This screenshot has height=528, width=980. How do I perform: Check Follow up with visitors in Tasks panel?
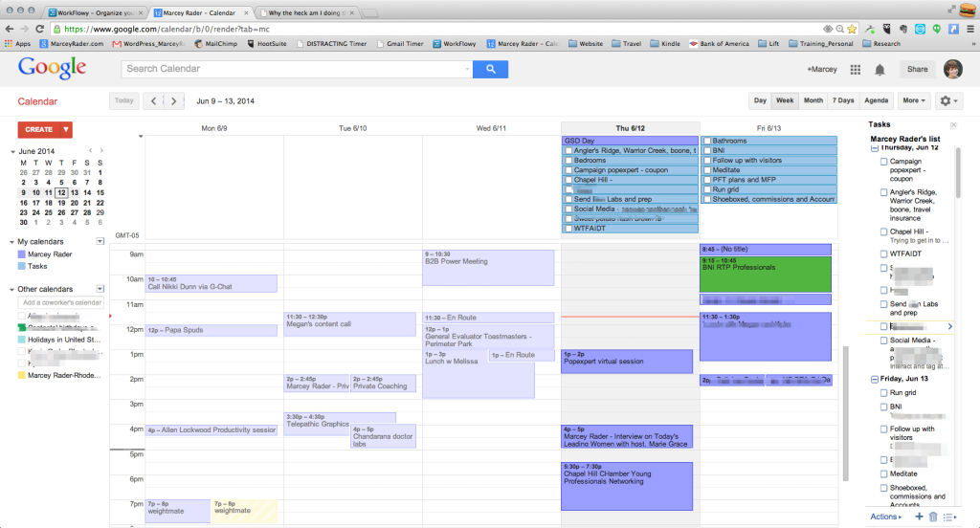883,429
